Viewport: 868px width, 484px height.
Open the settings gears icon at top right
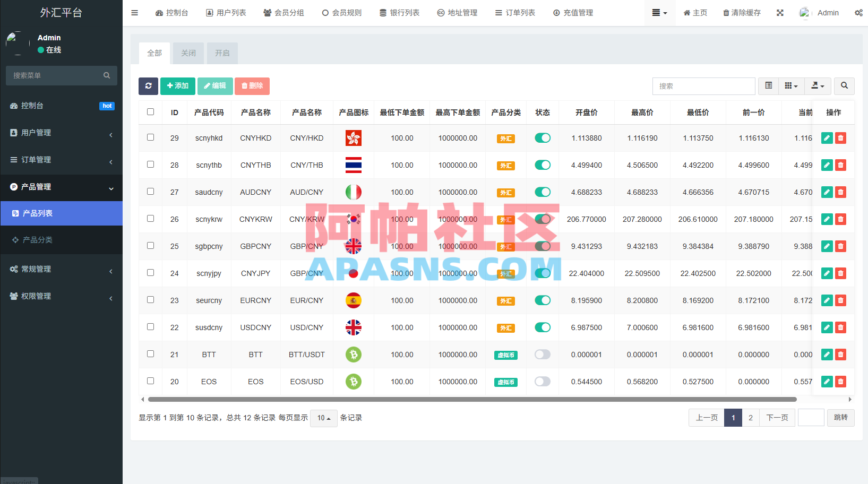858,13
